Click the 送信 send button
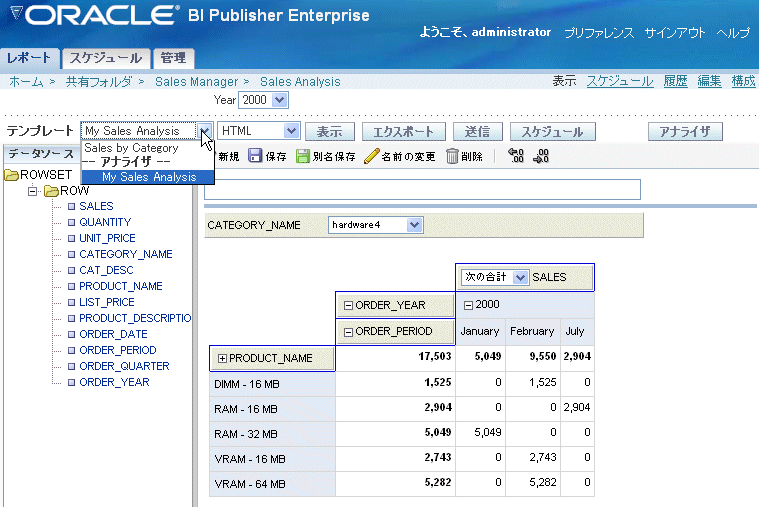The height and width of the screenshot is (507, 759). click(x=477, y=132)
